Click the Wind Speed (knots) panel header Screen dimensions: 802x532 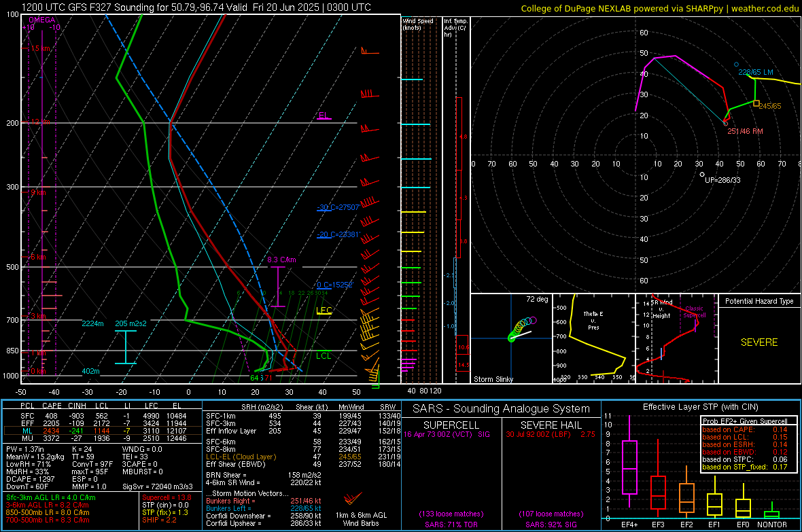pyautogui.click(x=417, y=24)
